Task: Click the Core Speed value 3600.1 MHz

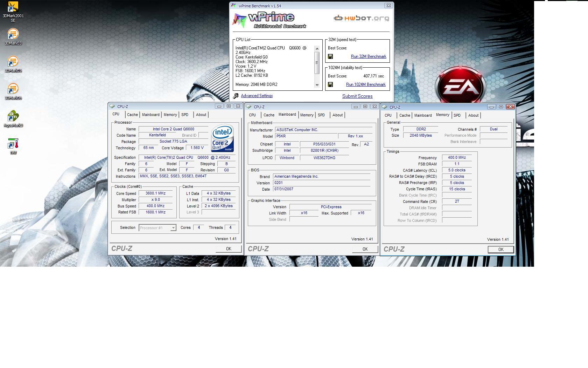Action: click(x=155, y=193)
